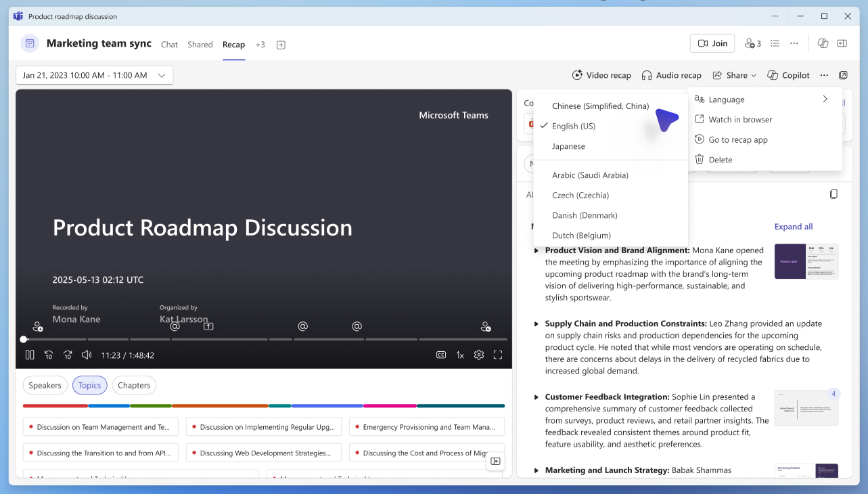Open Copilot icon in meeting header
This screenshot has height=494, width=868.
coord(823,43)
